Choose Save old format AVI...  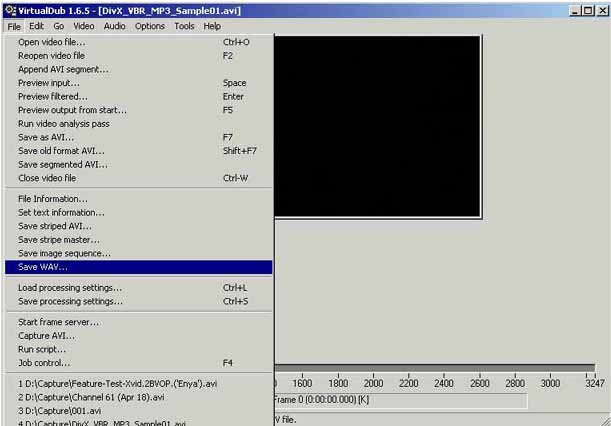point(139,151)
